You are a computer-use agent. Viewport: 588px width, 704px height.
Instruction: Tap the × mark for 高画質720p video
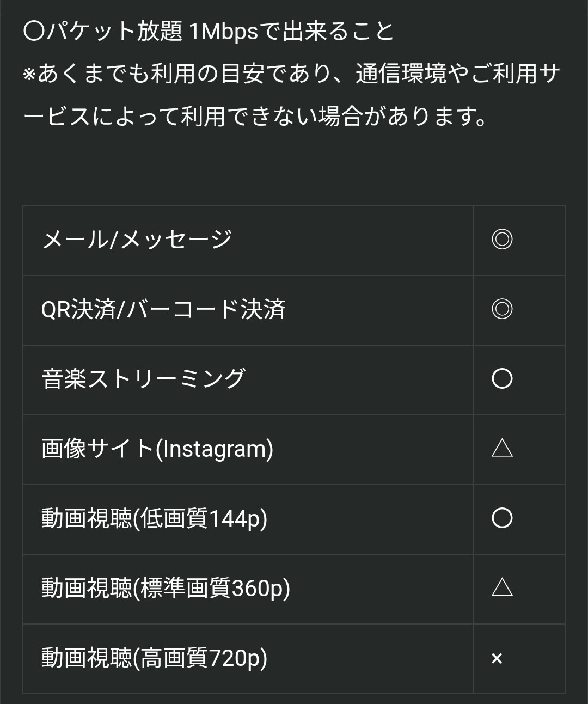tap(497, 659)
